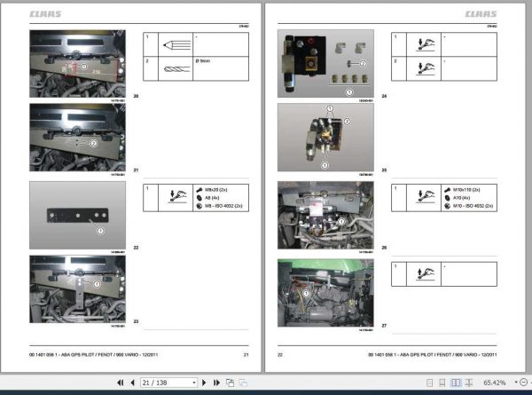Image resolution: width=532 pixels, height=395 pixels.
Task: Click figure 20 engine photo with dimensions
Action: 77,64
